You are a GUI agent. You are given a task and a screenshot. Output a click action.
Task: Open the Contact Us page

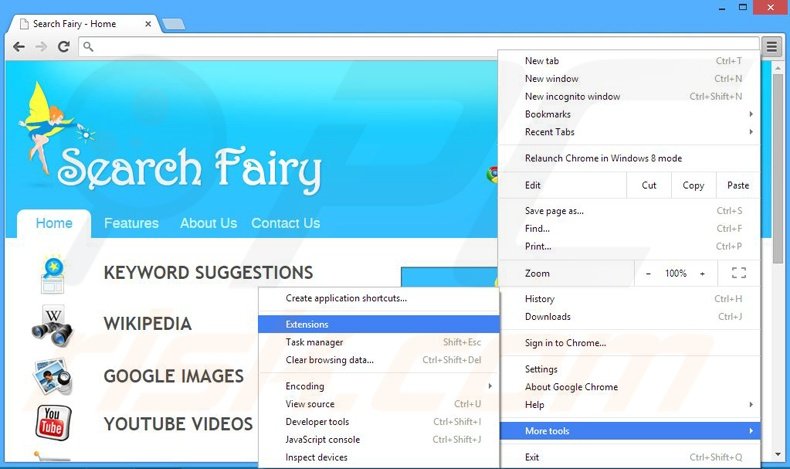pyautogui.click(x=286, y=223)
